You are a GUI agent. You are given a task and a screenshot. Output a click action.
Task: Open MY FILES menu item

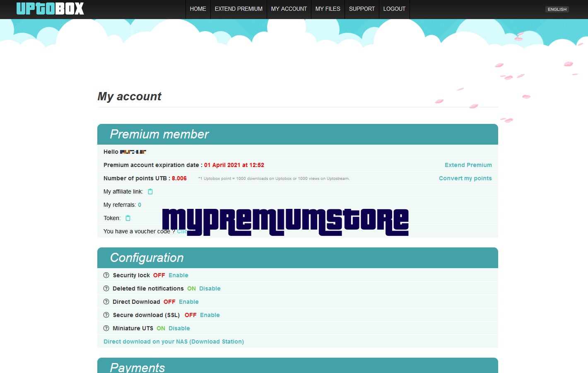[x=328, y=9]
